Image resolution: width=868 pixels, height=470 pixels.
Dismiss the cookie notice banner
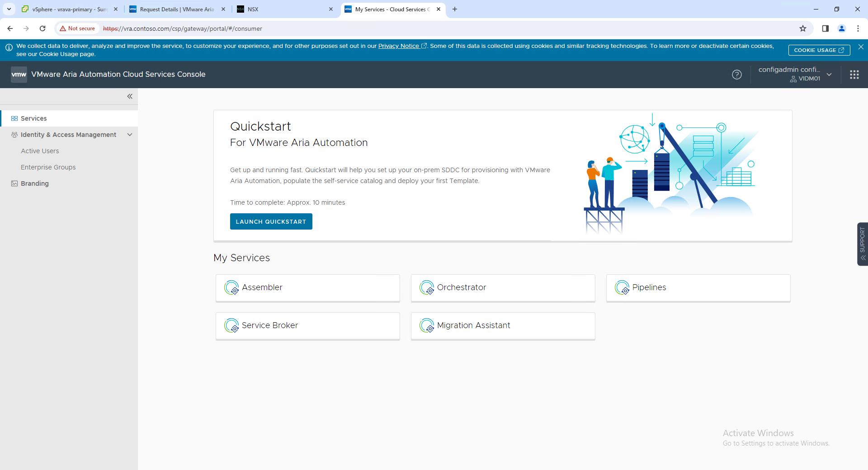(861, 47)
